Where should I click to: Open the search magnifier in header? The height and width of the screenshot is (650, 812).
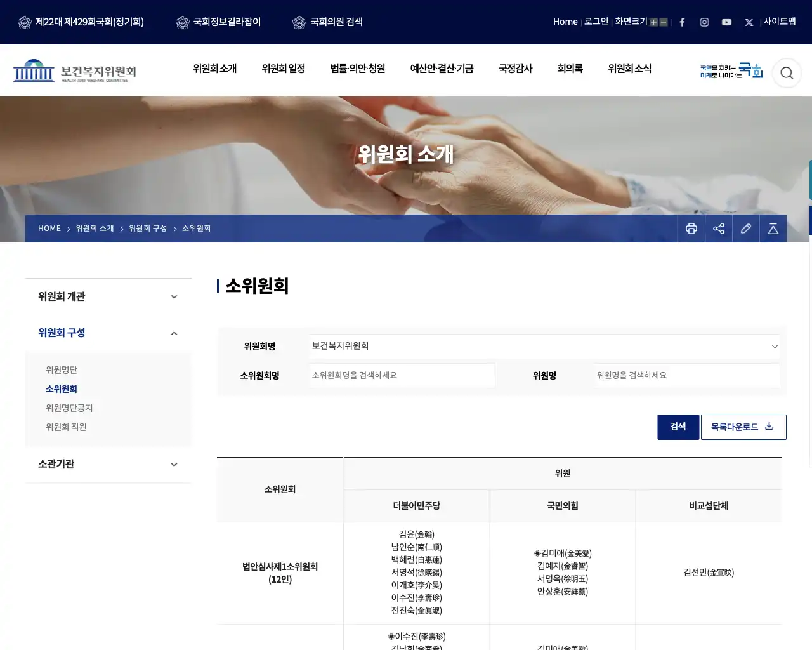[x=787, y=73]
